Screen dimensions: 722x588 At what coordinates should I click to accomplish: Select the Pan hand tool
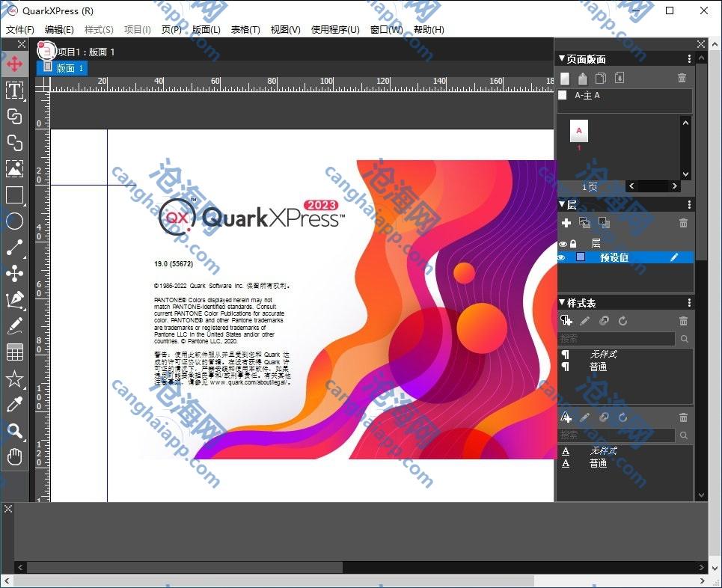(x=14, y=457)
